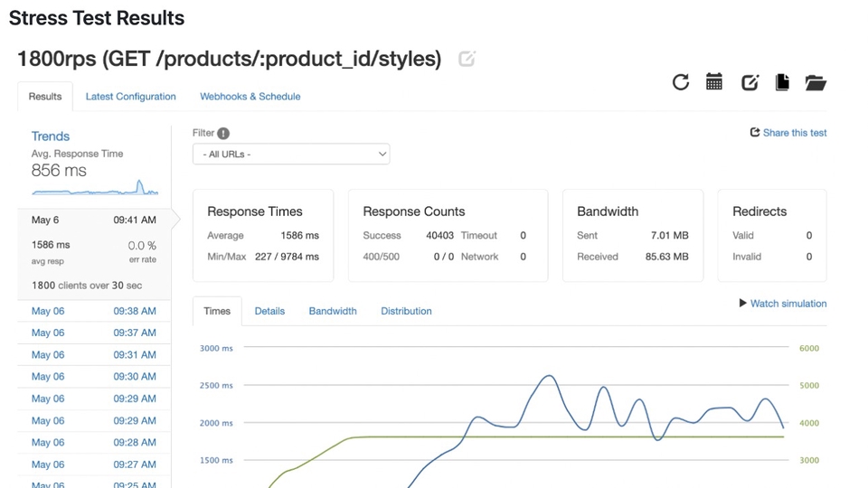
Task: Open the folder icon in toolbar
Action: [x=816, y=82]
